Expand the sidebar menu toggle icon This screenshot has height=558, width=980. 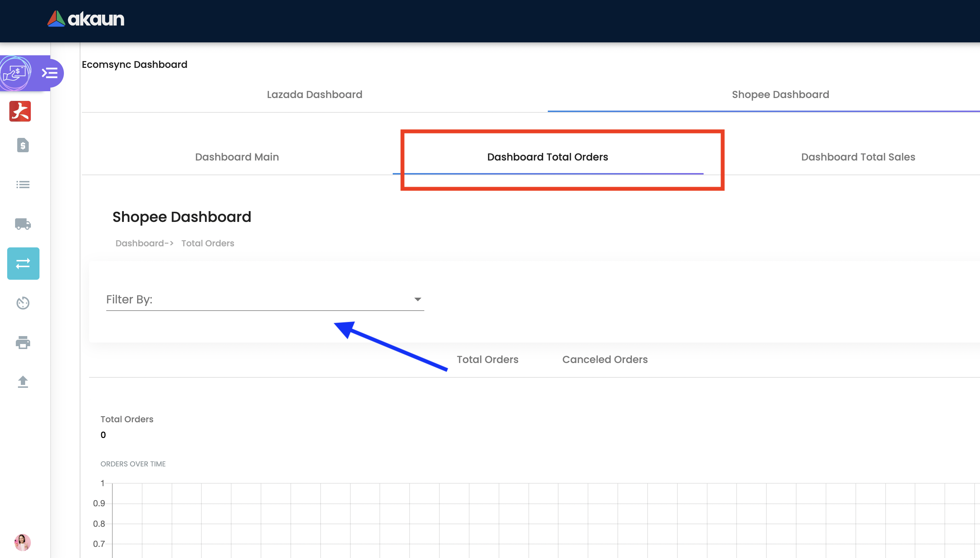pos(50,73)
